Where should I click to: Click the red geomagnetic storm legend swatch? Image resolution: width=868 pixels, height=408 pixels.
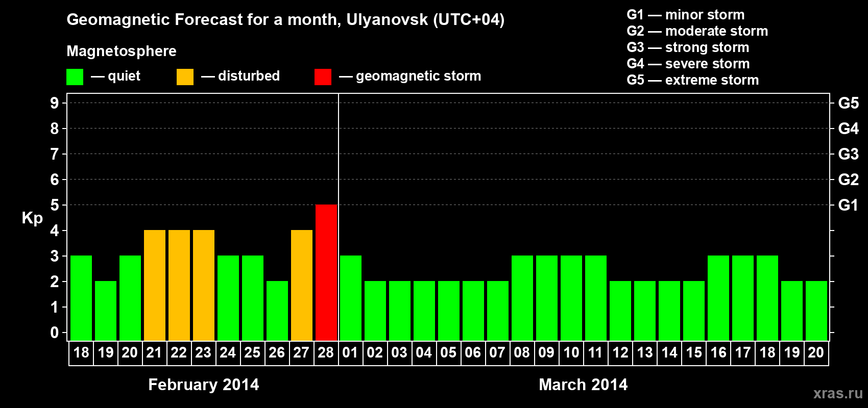323,77
